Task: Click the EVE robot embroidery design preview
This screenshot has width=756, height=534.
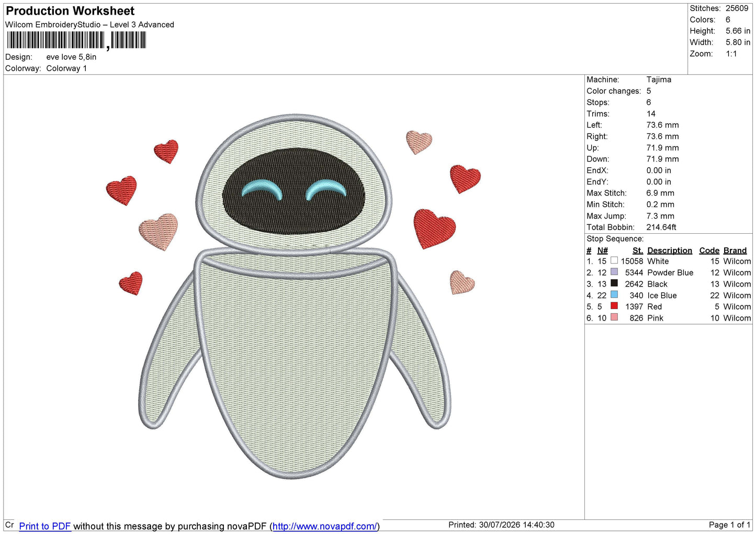Action: (x=295, y=296)
